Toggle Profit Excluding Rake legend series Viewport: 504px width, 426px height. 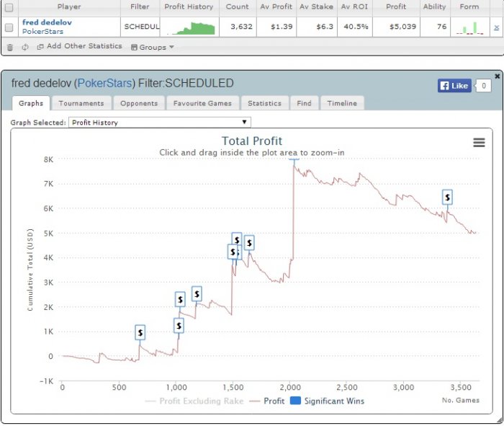194,401
